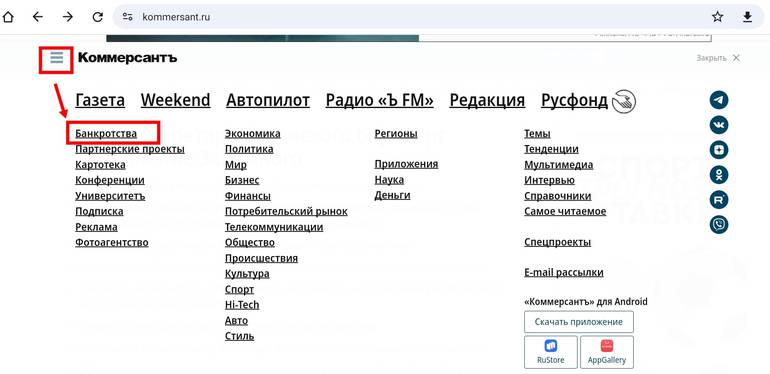Open the Hi-Tech link
The width and height of the screenshot is (770, 374).
[x=242, y=305]
